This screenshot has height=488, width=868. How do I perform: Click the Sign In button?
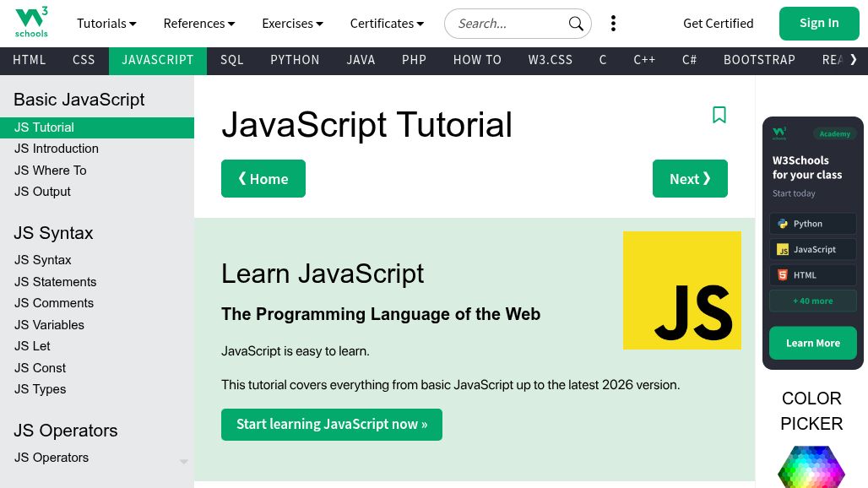(818, 24)
